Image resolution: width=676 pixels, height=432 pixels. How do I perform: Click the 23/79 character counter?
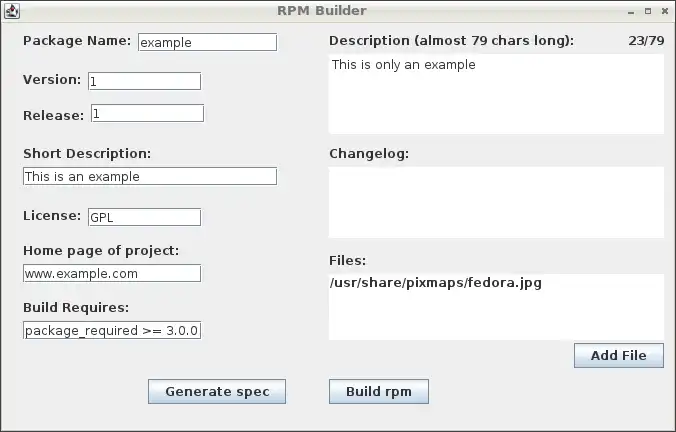646,41
